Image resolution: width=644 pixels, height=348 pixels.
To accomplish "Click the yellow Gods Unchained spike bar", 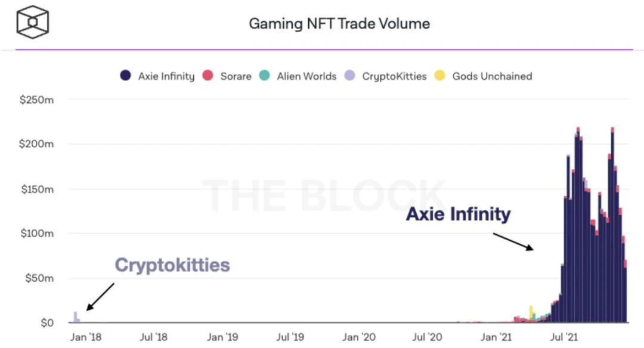I will 531,313.
